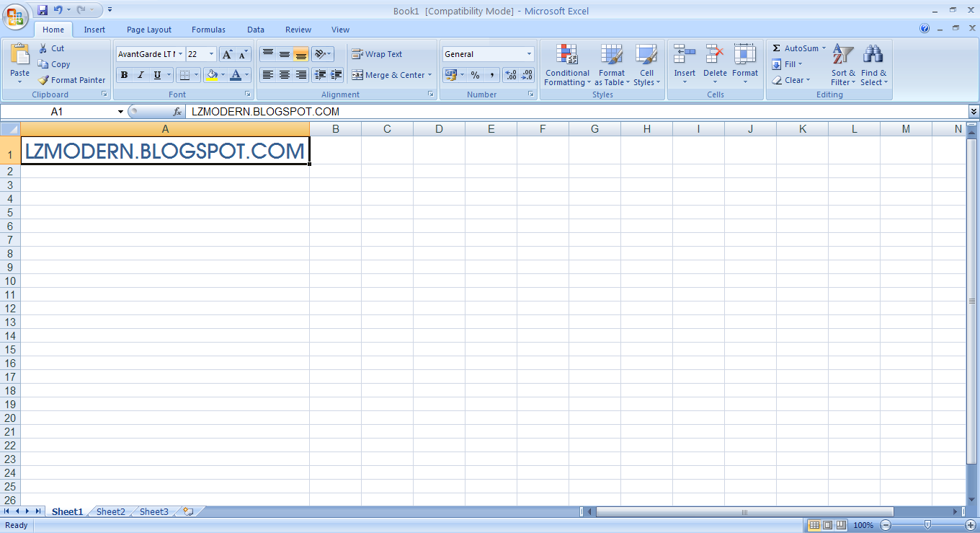The height and width of the screenshot is (533, 980).
Task: Click the Wrap Text button
Action: [377, 54]
